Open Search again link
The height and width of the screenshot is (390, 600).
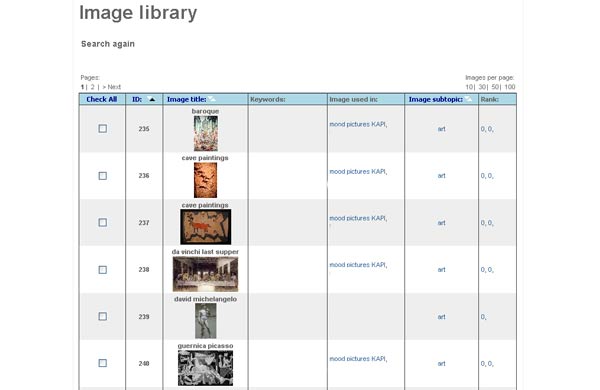point(108,44)
